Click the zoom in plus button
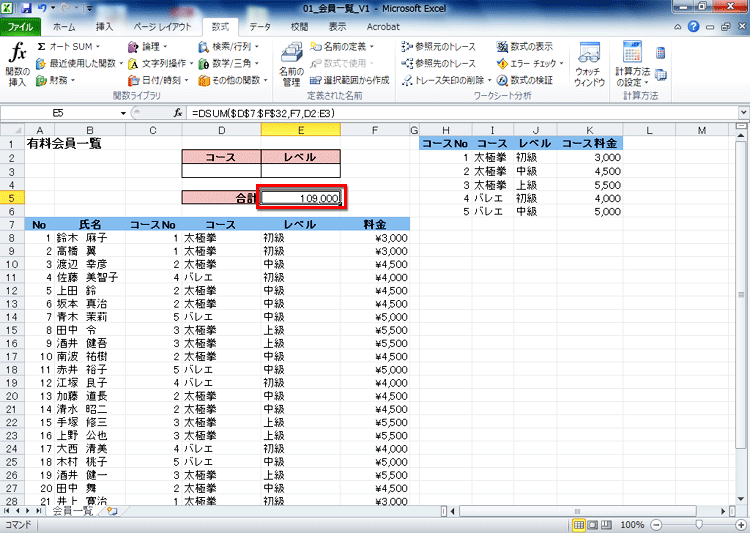The height and width of the screenshot is (533, 750). point(741,525)
